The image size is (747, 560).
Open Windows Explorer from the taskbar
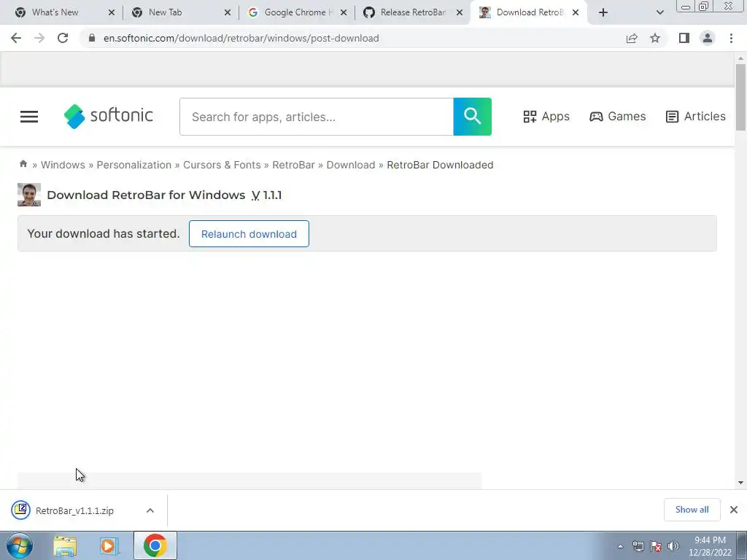pyautogui.click(x=65, y=545)
